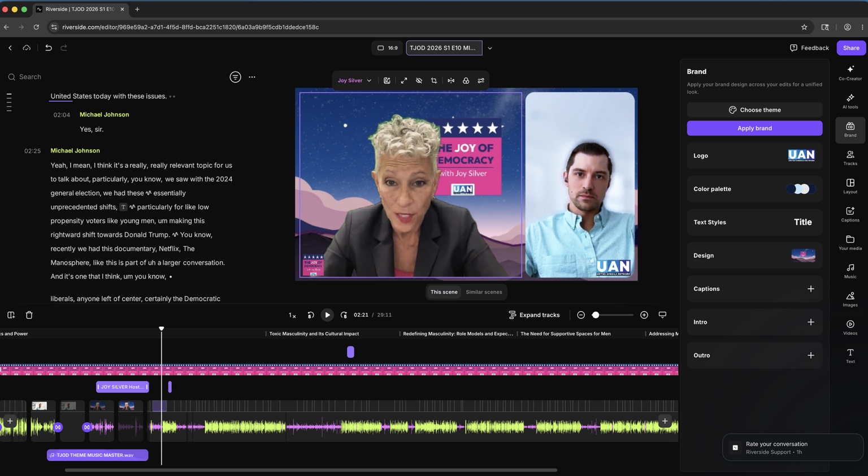Open the Feedback form
The height and width of the screenshot is (476, 868).
(809, 48)
